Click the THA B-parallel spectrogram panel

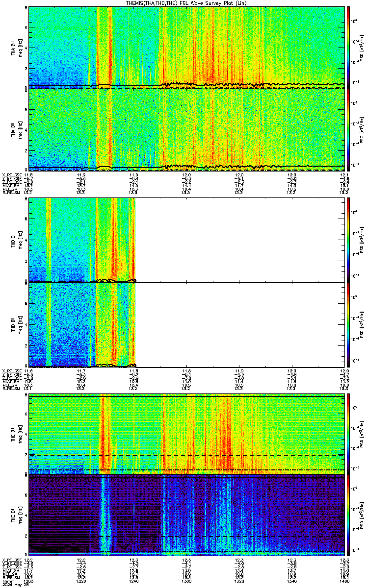point(186,129)
